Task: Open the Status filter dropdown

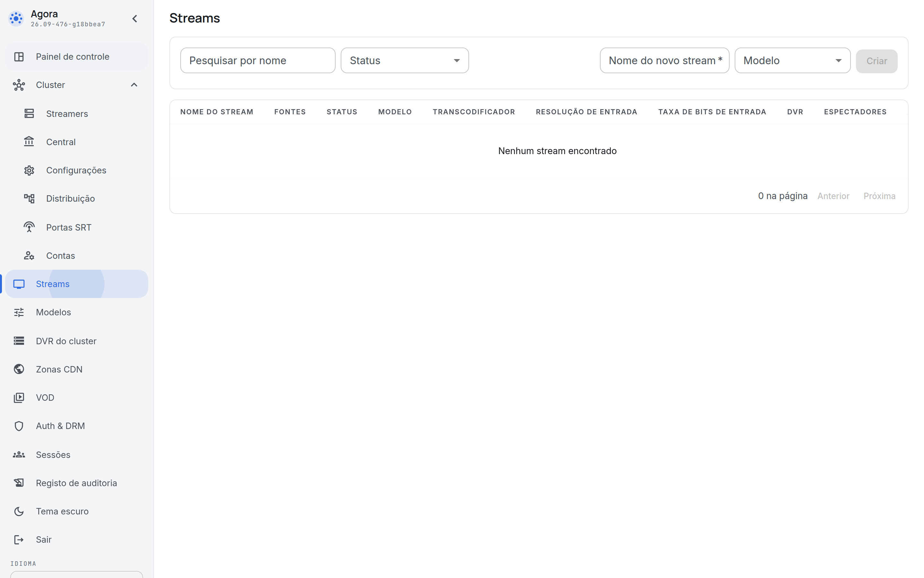Action: [405, 60]
